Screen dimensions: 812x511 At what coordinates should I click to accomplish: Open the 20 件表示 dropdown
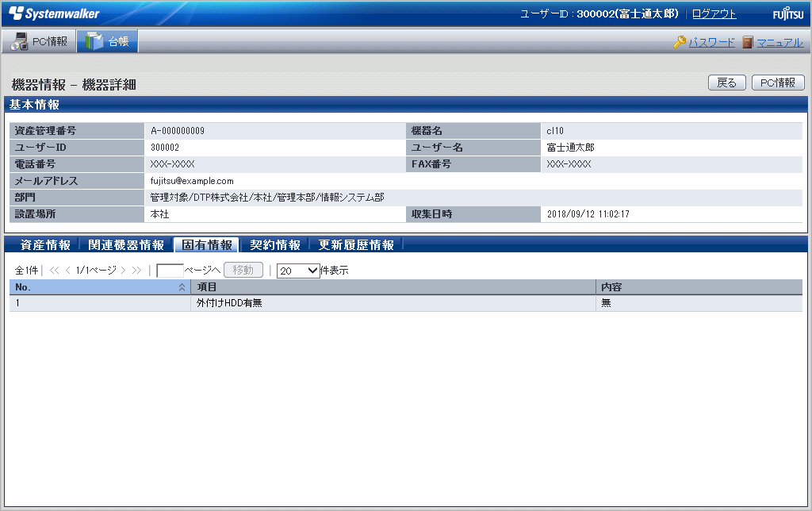(x=298, y=271)
